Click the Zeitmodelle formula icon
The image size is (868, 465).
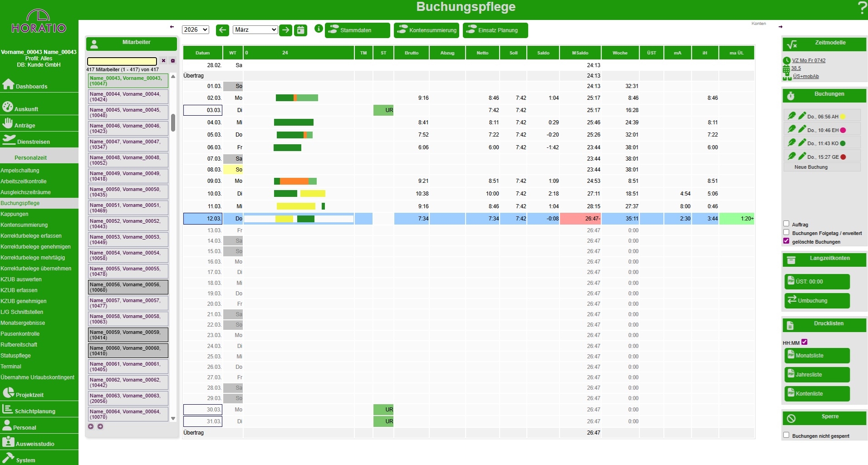tap(792, 44)
